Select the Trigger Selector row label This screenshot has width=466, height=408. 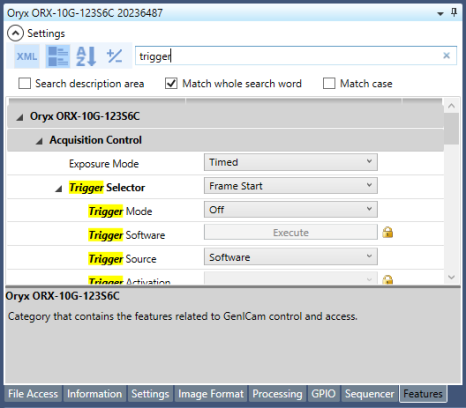107,188
